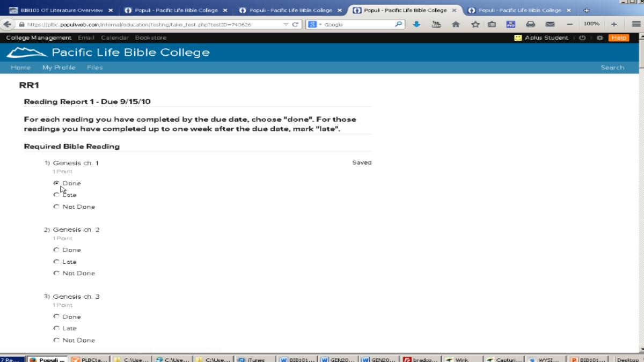Open the My Profile menu item

[59, 68]
